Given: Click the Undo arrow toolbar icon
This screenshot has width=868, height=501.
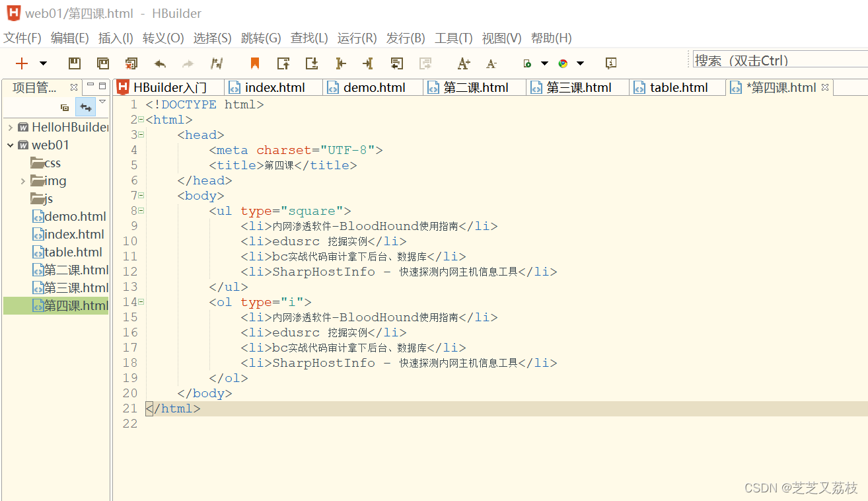Looking at the screenshot, I should 160,63.
